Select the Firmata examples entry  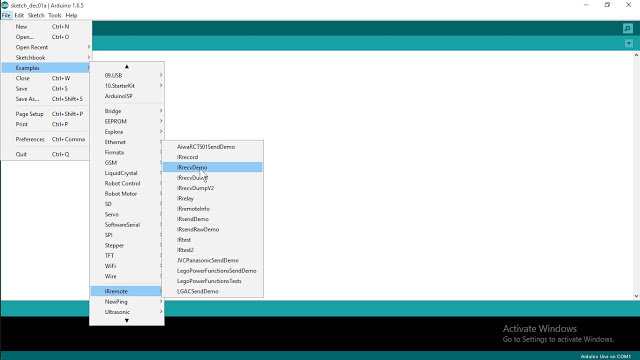pyautogui.click(x=127, y=152)
